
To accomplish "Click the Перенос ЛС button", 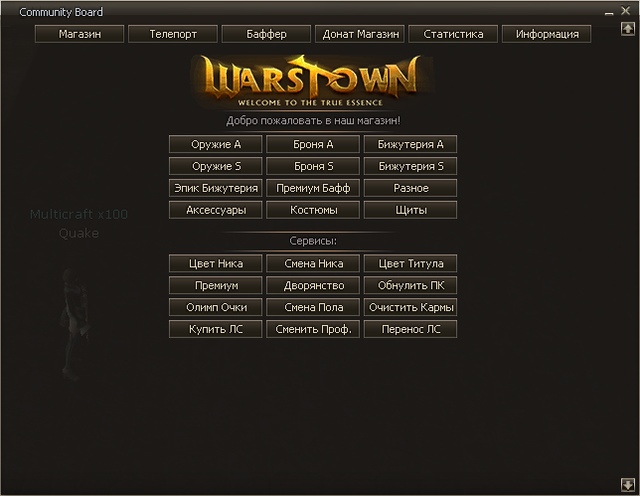I will pos(410,329).
